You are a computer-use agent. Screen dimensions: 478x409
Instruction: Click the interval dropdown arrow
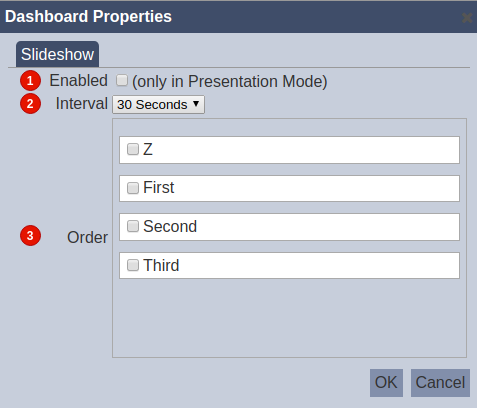pyautogui.click(x=196, y=104)
